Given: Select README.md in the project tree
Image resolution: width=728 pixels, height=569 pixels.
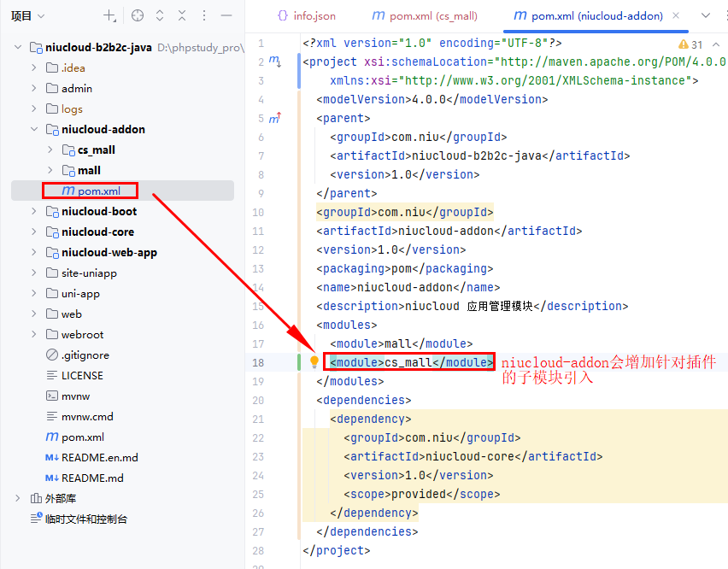Looking at the screenshot, I should (91, 478).
